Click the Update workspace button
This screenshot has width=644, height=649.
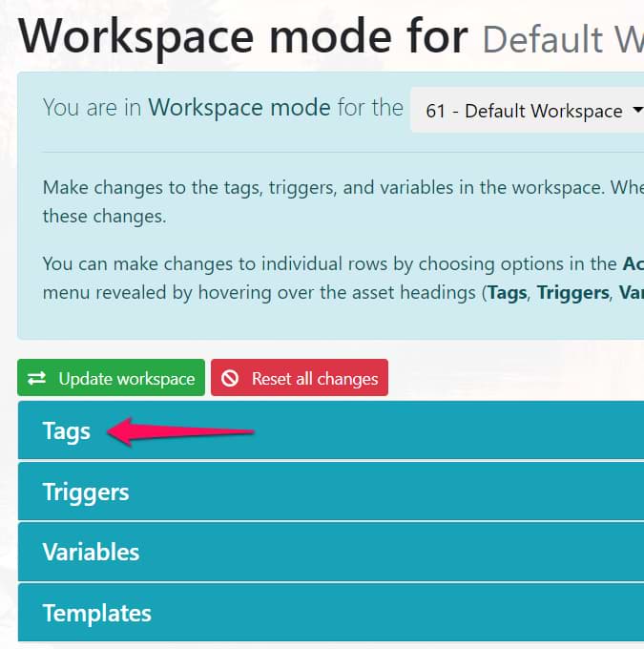click(x=111, y=378)
